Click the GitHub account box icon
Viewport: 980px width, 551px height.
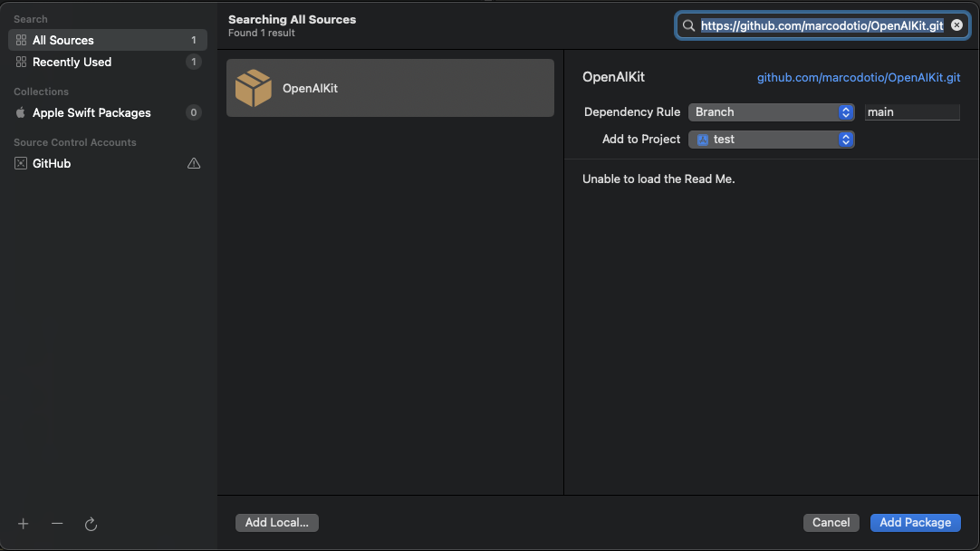tap(21, 163)
